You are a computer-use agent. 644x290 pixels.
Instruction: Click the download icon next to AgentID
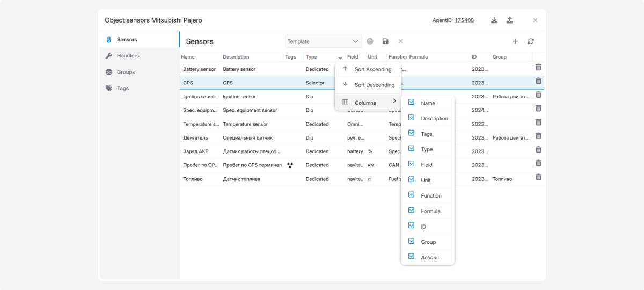494,20
